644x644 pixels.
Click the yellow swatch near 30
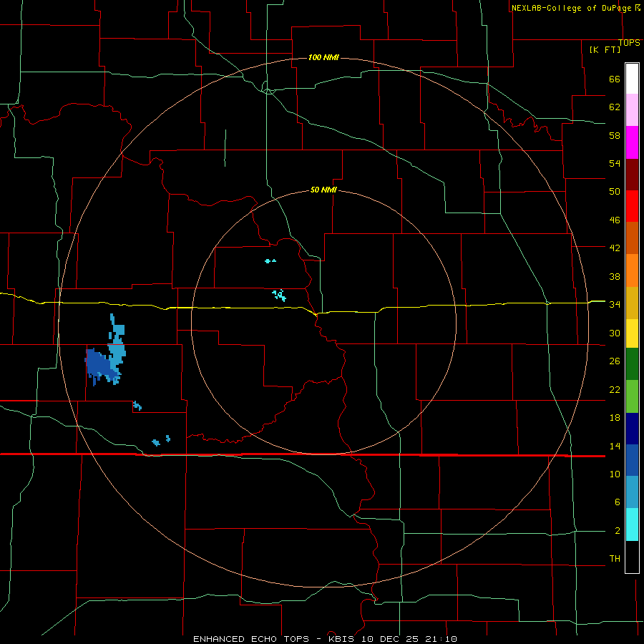click(632, 333)
